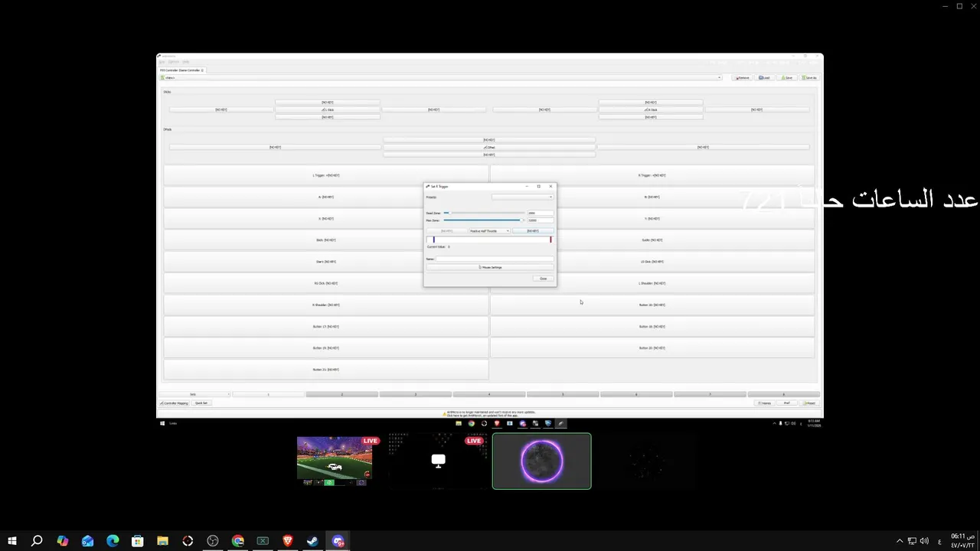Click the Save profile button

tap(786, 77)
